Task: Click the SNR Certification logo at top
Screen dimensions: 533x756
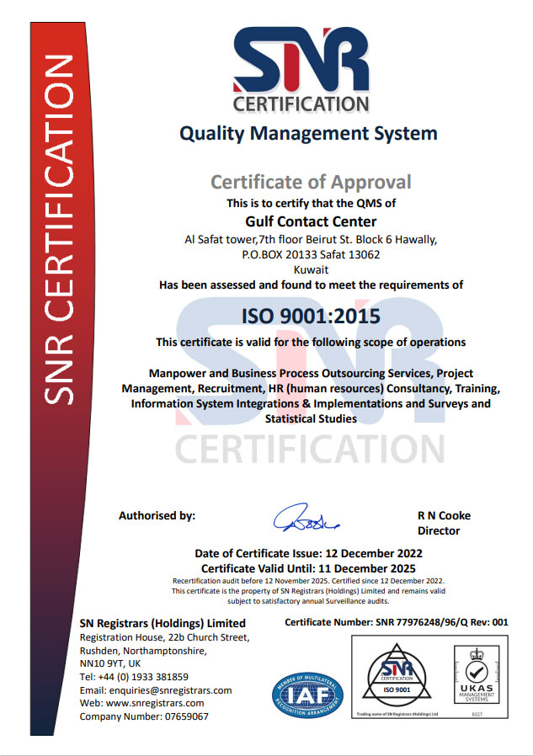Action: tap(301, 70)
